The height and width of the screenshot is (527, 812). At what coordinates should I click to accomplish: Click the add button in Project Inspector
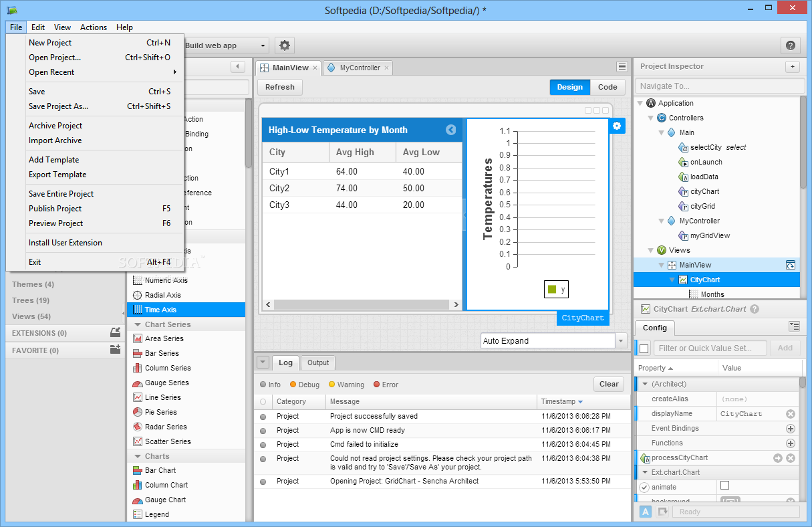click(x=792, y=66)
